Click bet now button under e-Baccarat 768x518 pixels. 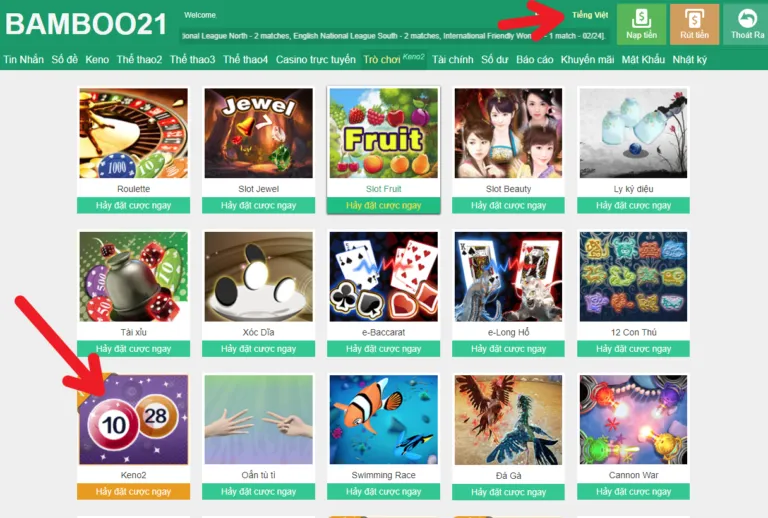click(x=384, y=349)
